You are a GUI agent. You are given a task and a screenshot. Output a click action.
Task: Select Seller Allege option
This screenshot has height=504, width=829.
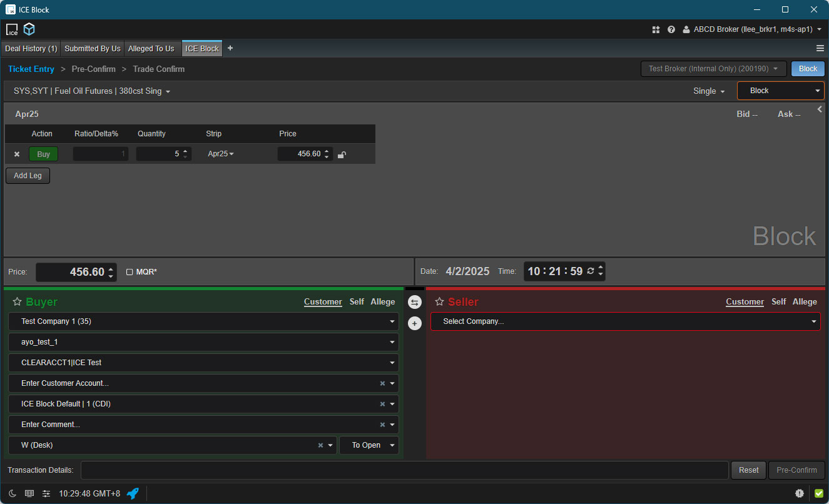(805, 302)
